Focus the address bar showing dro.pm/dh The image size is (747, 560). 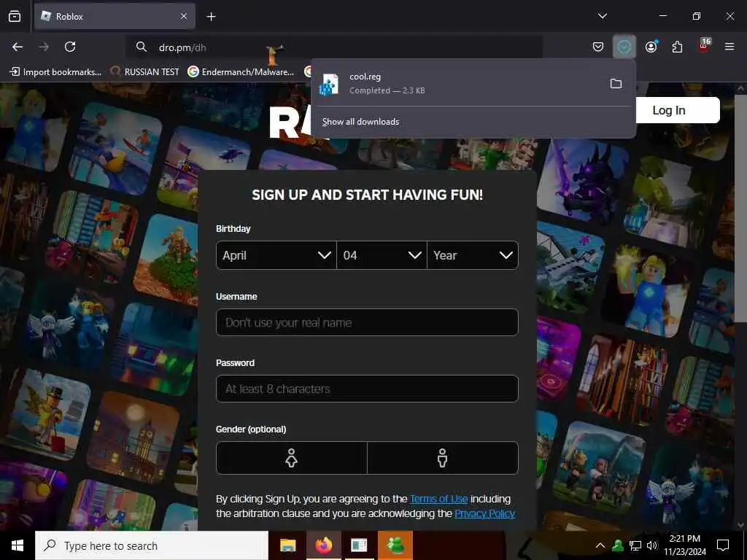click(333, 47)
